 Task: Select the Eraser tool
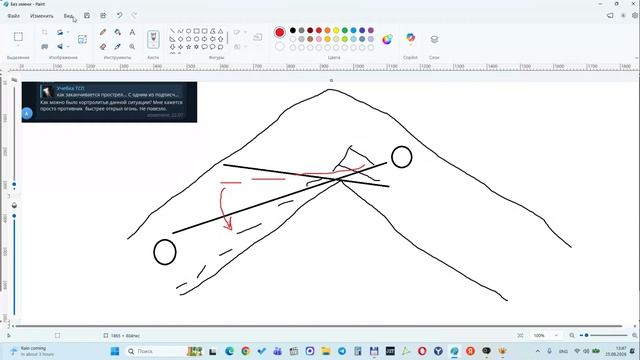(103, 47)
